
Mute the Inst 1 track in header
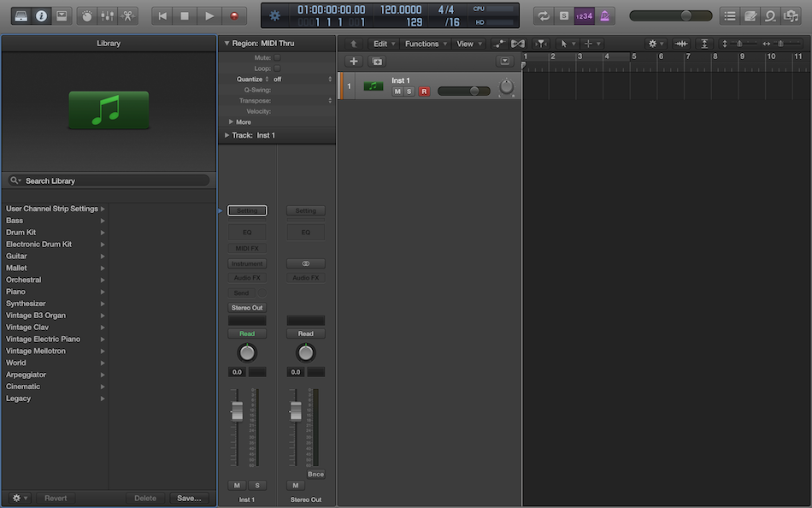(397, 92)
